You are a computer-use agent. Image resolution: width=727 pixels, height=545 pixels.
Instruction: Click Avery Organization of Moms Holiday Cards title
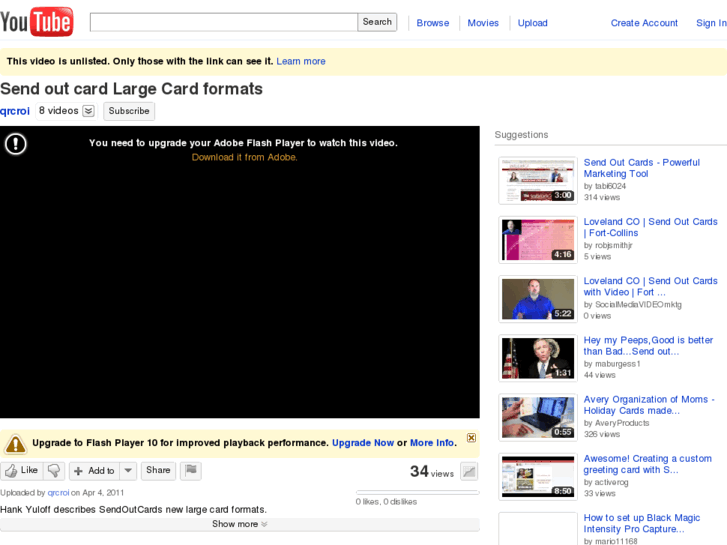(649, 405)
